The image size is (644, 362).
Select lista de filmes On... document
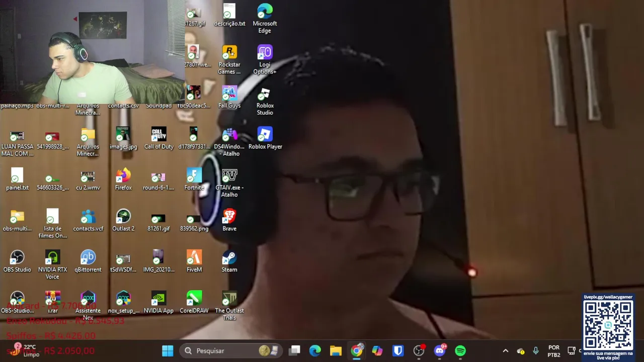click(52, 224)
